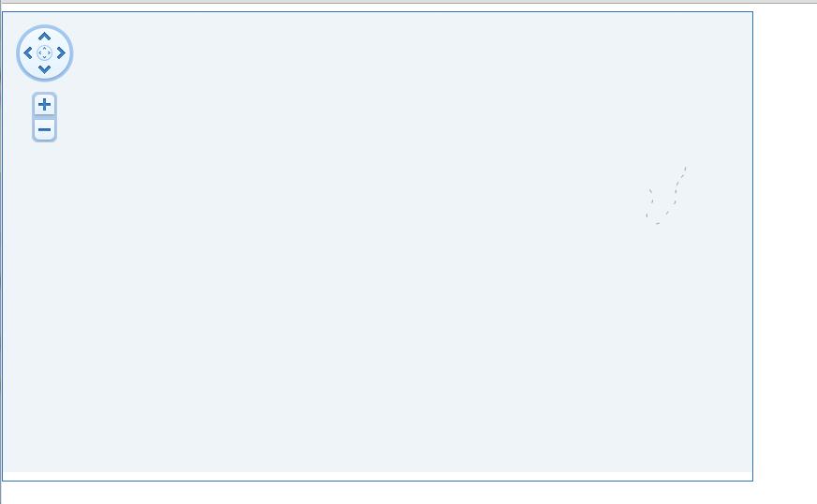Pan the map north with up arrow
Image resolution: width=817 pixels, height=504 pixels.
(44, 37)
